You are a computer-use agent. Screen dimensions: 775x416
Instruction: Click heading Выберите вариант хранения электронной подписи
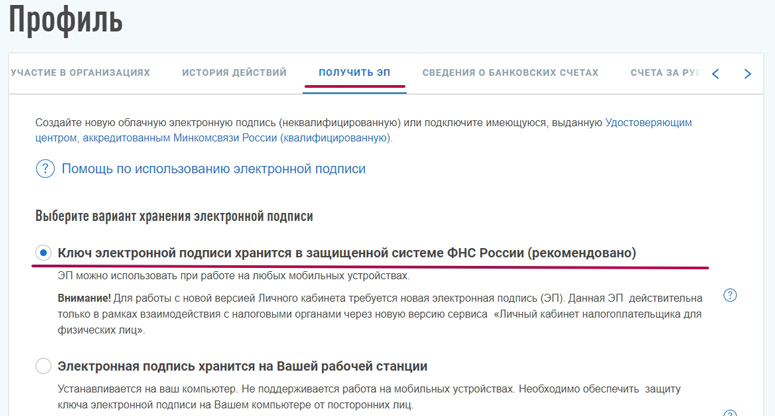point(174,216)
